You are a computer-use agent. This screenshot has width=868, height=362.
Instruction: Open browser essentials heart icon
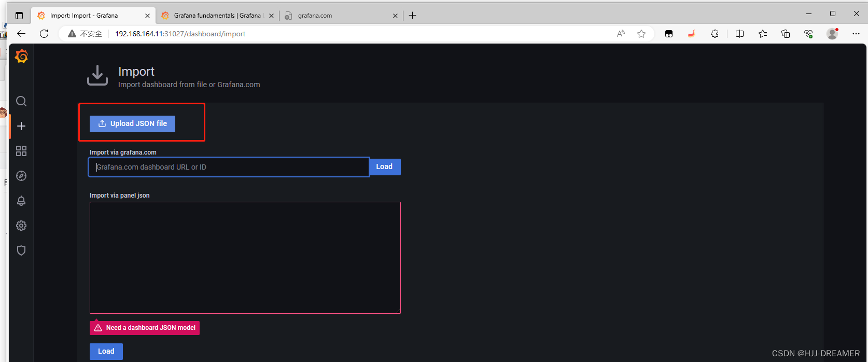[808, 34]
